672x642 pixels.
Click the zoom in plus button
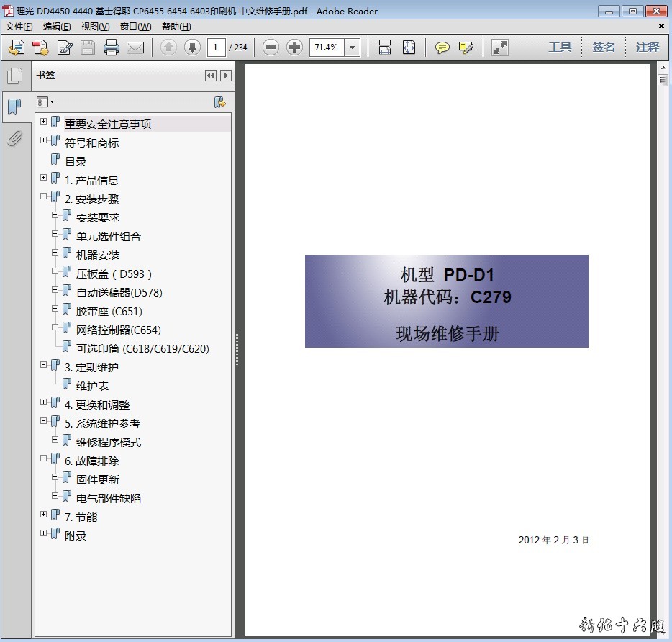(x=294, y=48)
